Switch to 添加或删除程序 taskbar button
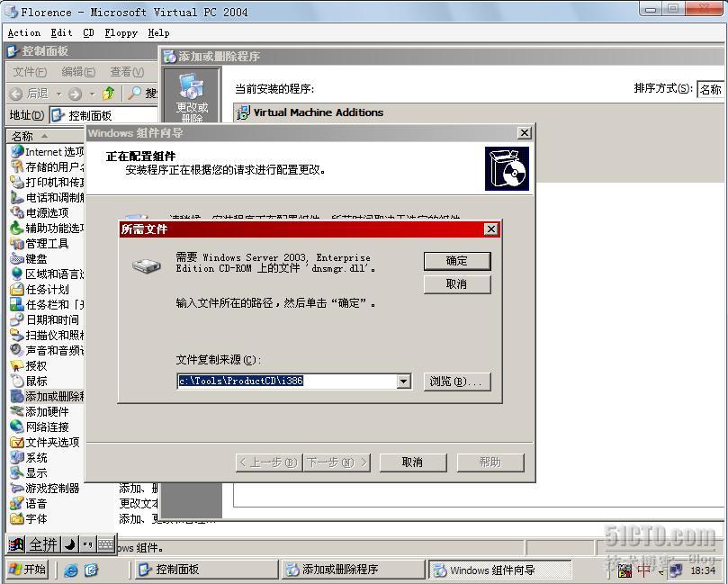 point(354,569)
